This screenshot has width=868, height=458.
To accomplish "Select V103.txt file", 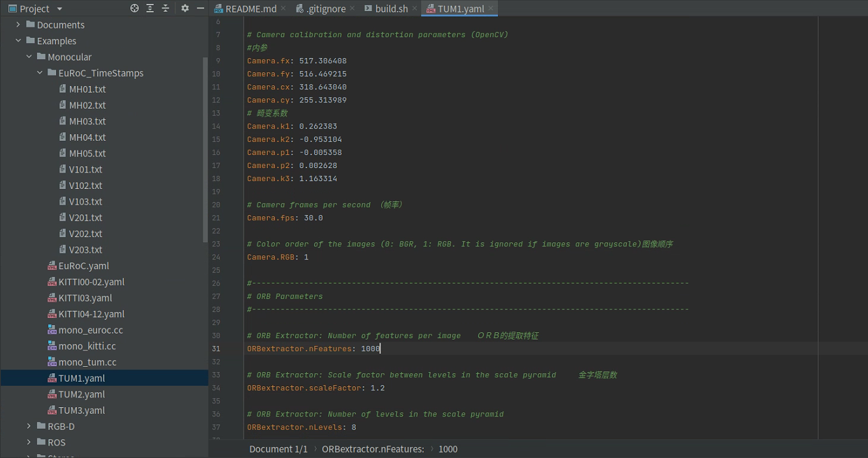I will pyautogui.click(x=85, y=201).
